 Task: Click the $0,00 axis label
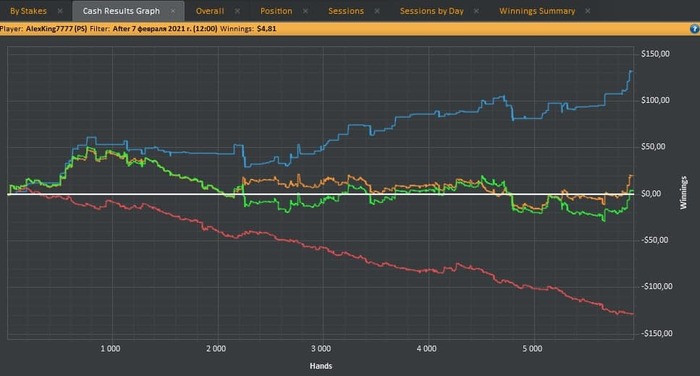pos(651,194)
